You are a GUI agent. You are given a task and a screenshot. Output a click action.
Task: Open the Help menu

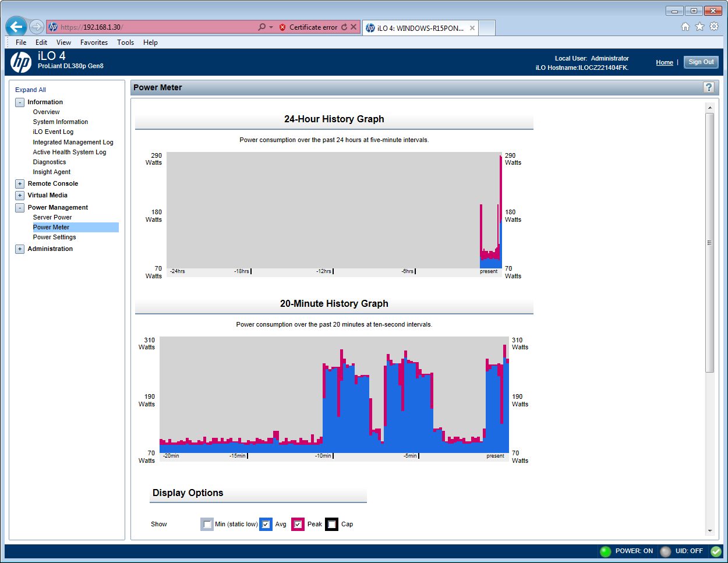(151, 43)
